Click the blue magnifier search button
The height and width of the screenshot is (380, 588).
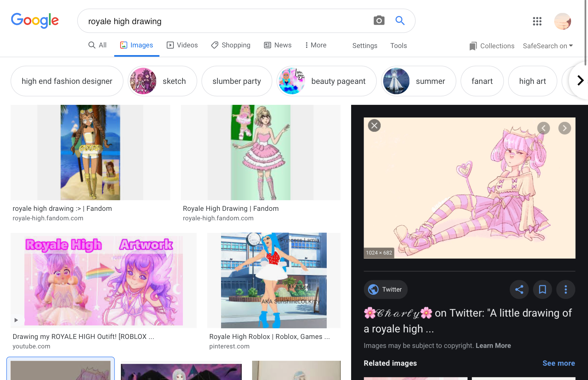click(x=400, y=21)
